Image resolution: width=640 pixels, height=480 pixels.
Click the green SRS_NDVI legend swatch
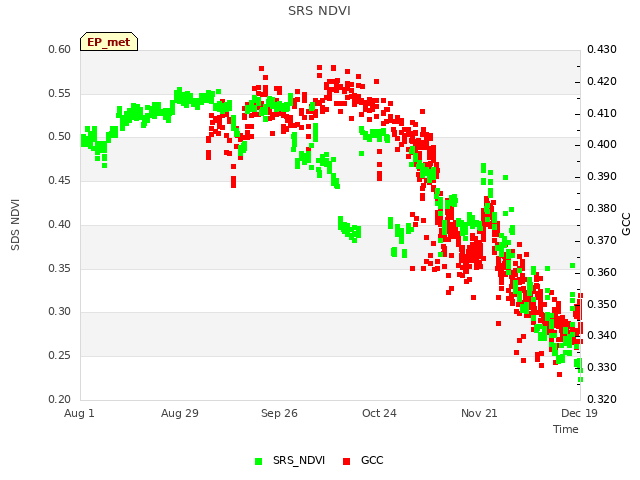[258, 461]
